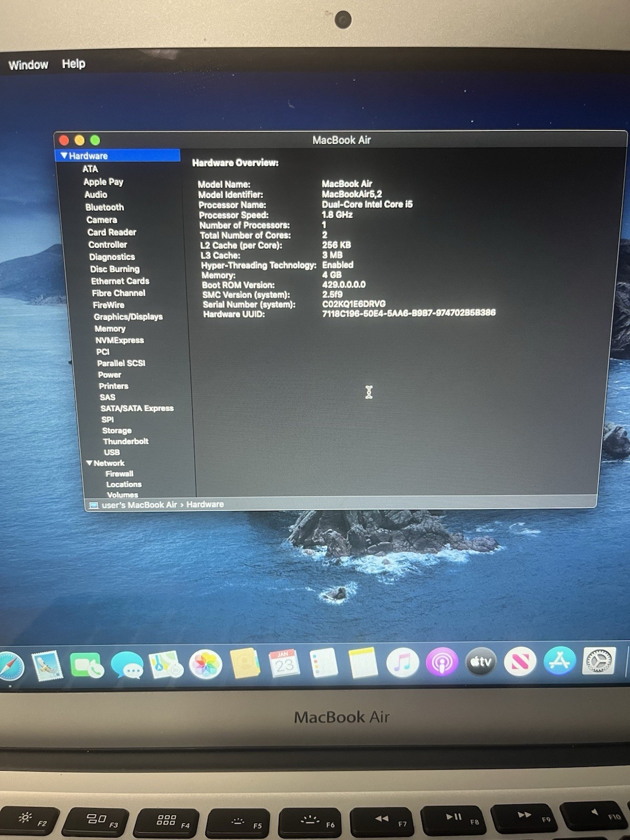
Task: Open the Photos app in the Dock
Action: (205, 665)
